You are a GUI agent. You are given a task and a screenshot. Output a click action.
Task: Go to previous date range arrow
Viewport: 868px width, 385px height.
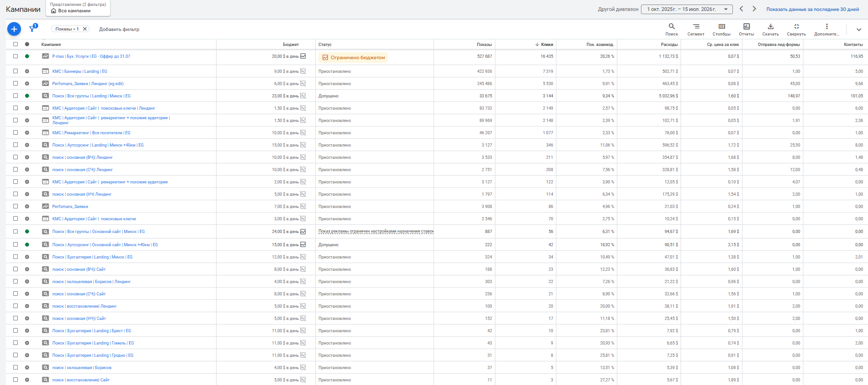(742, 9)
